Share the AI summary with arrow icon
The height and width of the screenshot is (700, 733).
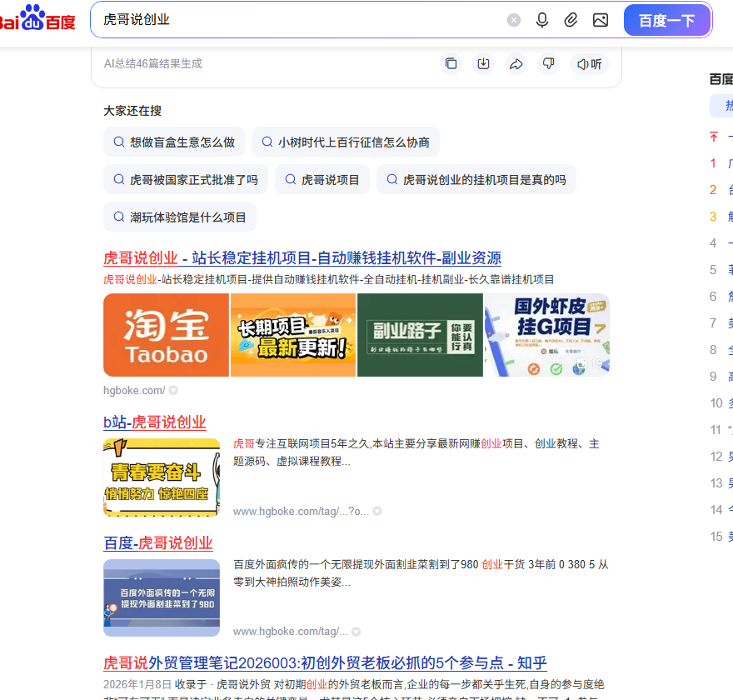pos(516,63)
